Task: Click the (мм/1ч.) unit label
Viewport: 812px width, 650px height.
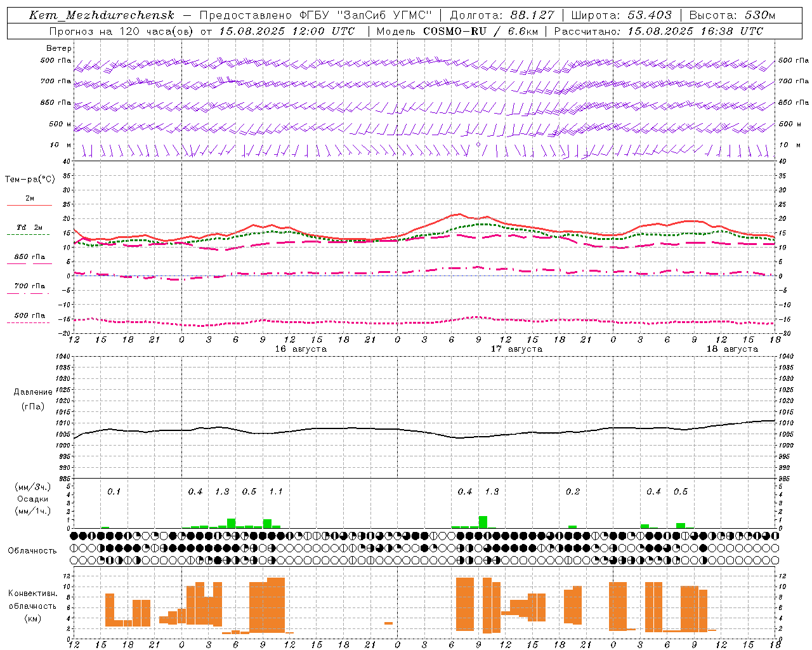Action: (x=33, y=511)
